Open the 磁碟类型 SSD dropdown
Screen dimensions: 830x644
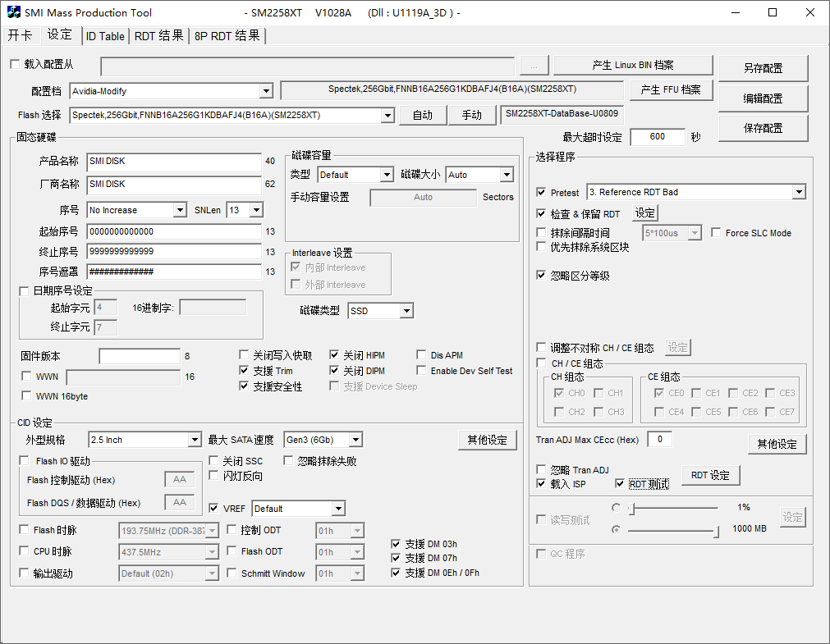coord(406,311)
